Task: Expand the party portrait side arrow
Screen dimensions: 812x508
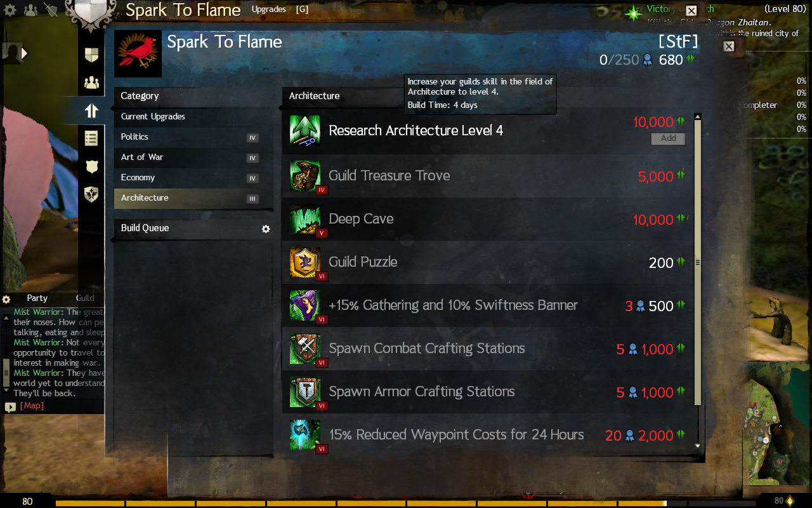Action: tap(25, 53)
